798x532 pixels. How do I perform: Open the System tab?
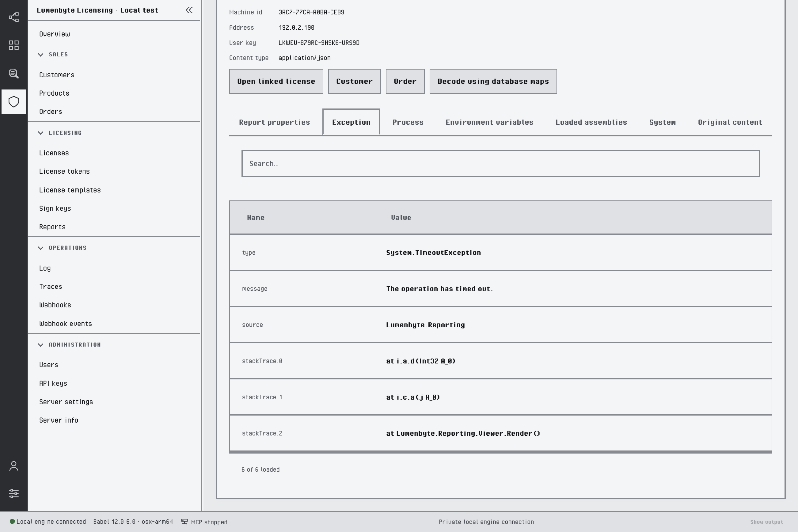pos(662,122)
